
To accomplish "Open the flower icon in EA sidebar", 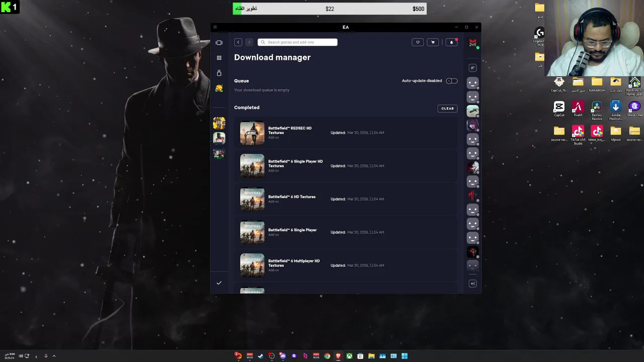I will click(219, 88).
